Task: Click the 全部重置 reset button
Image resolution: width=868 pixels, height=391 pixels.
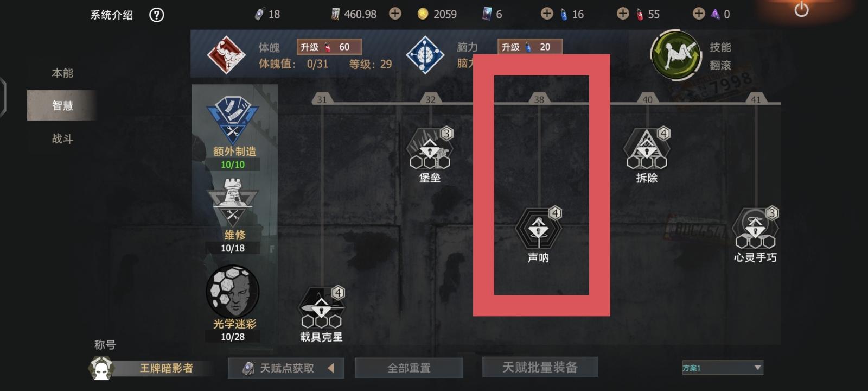Action: pos(409,368)
